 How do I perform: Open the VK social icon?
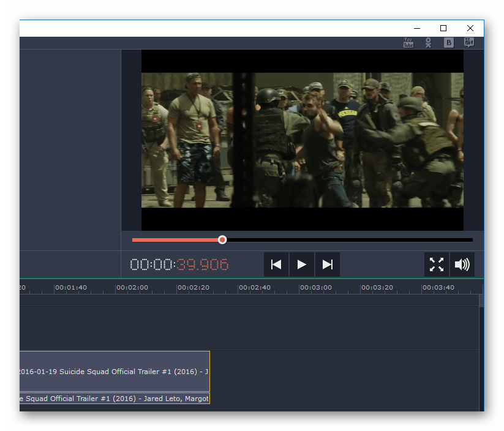(449, 43)
